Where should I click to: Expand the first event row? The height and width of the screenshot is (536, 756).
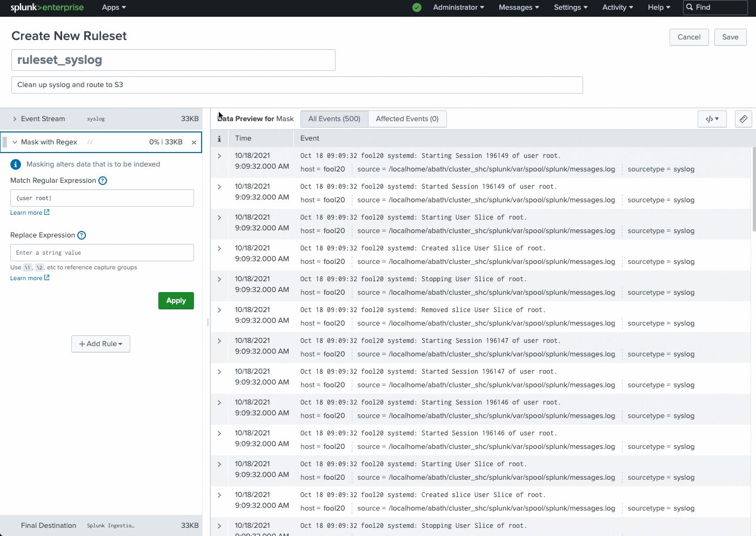pos(219,156)
